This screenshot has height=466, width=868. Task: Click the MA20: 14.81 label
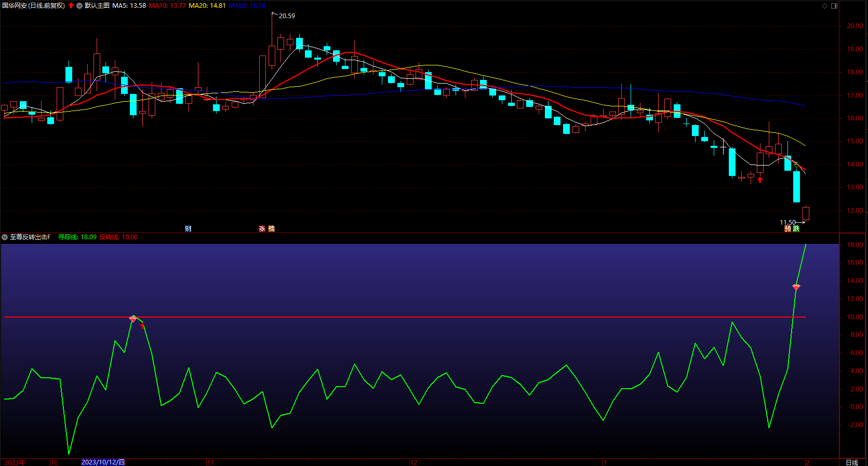[207, 6]
